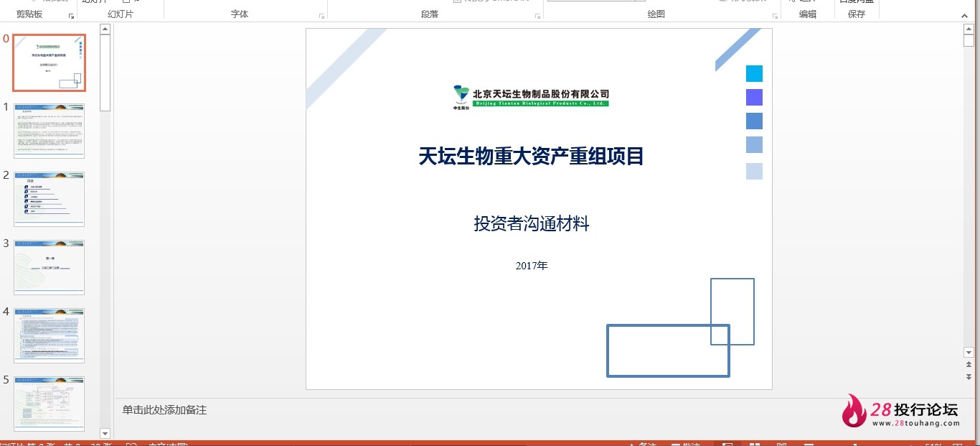The width and height of the screenshot is (980, 446).
Task: Open the 段落 paragraph dialog launcher
Action: coord(539,16)
